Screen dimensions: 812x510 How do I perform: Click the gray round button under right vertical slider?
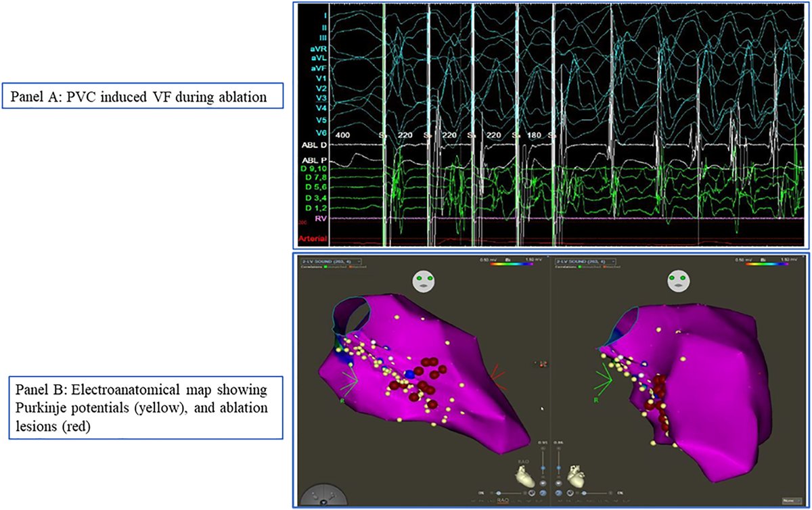click(x=558, y=484)
